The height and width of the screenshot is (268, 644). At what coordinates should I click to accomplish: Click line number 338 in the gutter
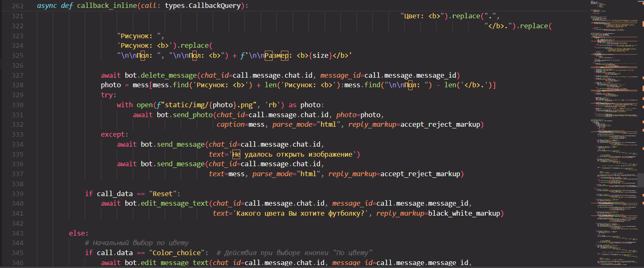pos(18,184)
